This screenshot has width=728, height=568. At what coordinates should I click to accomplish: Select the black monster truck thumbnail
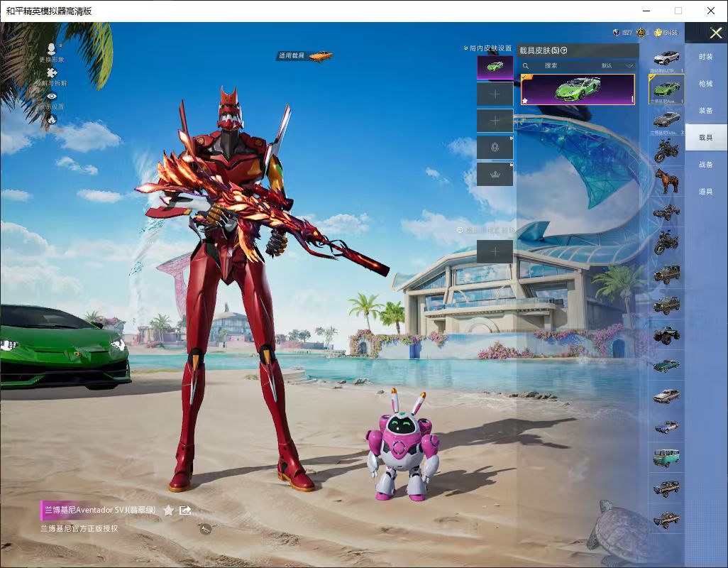667,335
